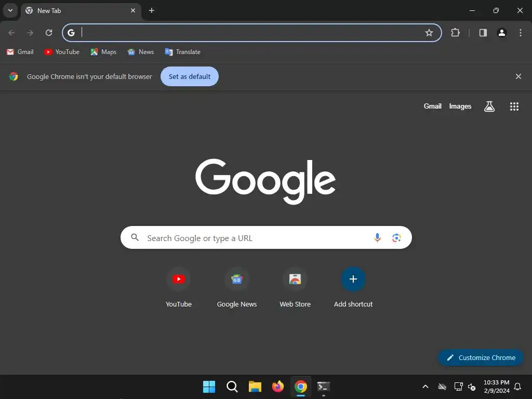Image resolution: width=532 pixels, height=399 pixels.
Task: Open File Explorer from taskbar
Action: coord(255,387)
